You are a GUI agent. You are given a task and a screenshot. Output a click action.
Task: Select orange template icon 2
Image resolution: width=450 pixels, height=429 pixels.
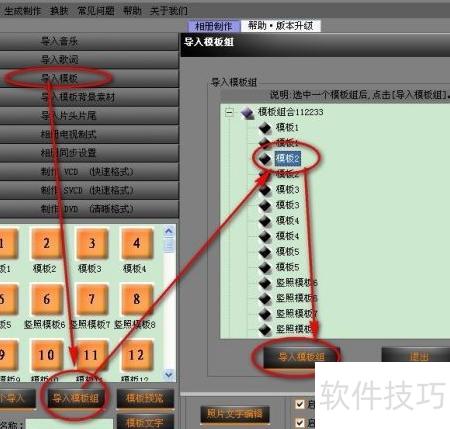[46, 244]
